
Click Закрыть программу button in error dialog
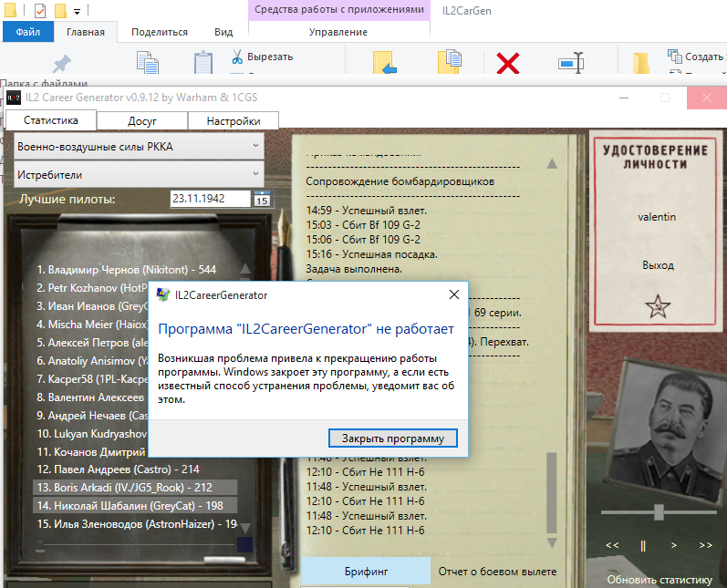(x=393, y=438)
